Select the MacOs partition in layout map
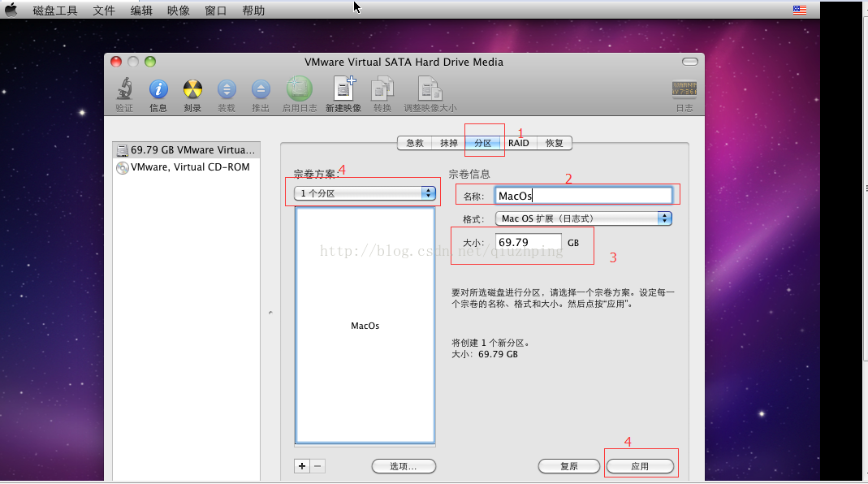 pyautogui.click(x=365, y=326)
